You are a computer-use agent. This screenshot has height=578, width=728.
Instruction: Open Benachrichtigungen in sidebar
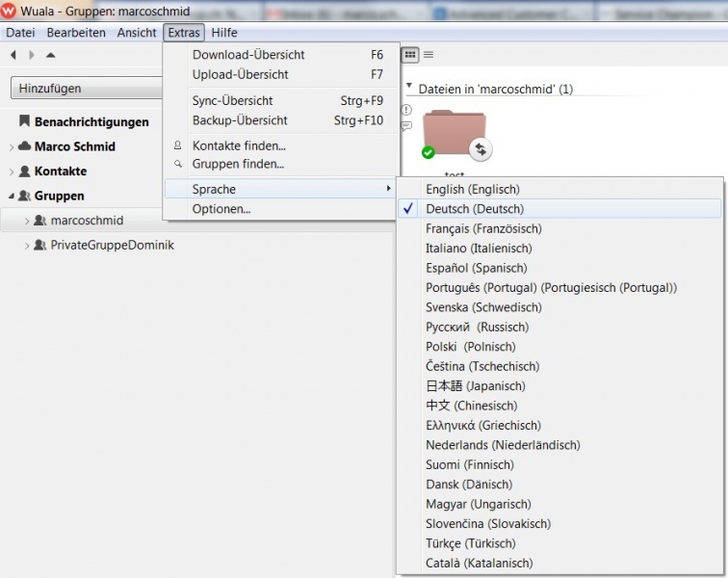[91, 121]
